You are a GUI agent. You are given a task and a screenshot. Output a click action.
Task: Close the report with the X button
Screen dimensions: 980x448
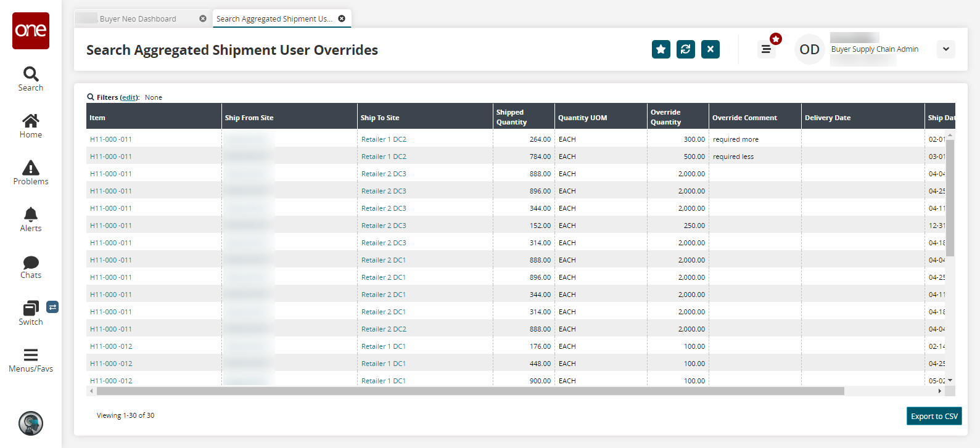(x=710, y=49)
